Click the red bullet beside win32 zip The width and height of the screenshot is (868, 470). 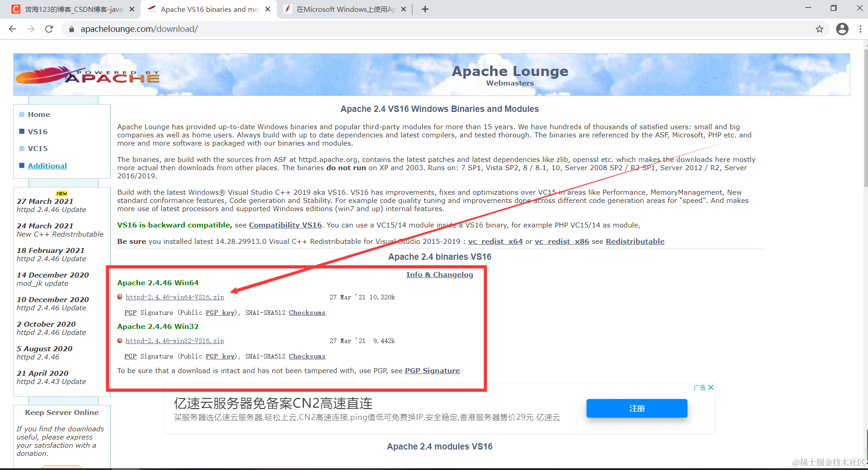pyautogui.click(x=120, y=340)
